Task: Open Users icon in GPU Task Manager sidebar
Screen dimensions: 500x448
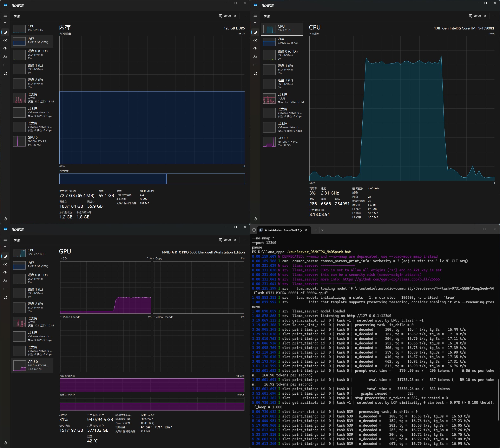Action: coord(5,281)
